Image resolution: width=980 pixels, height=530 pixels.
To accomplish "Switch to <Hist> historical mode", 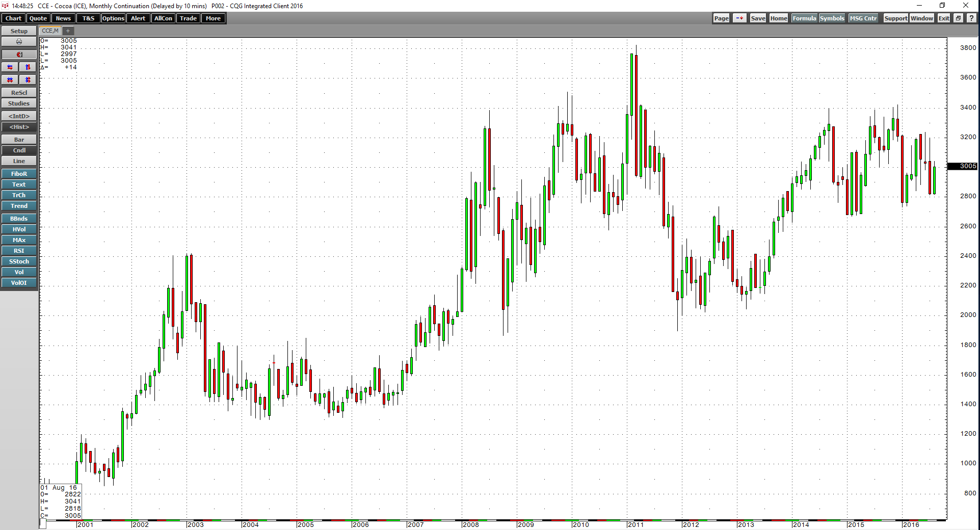I will 19,127.
